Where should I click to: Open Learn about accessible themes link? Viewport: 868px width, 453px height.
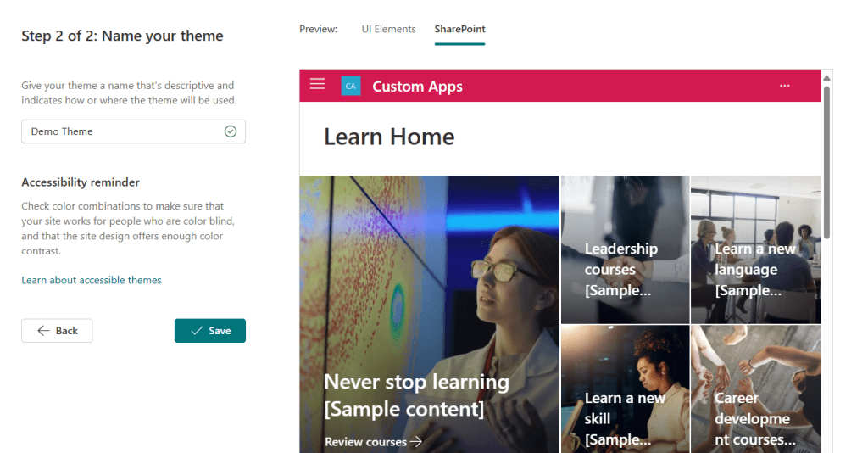(x=92, y=280)
